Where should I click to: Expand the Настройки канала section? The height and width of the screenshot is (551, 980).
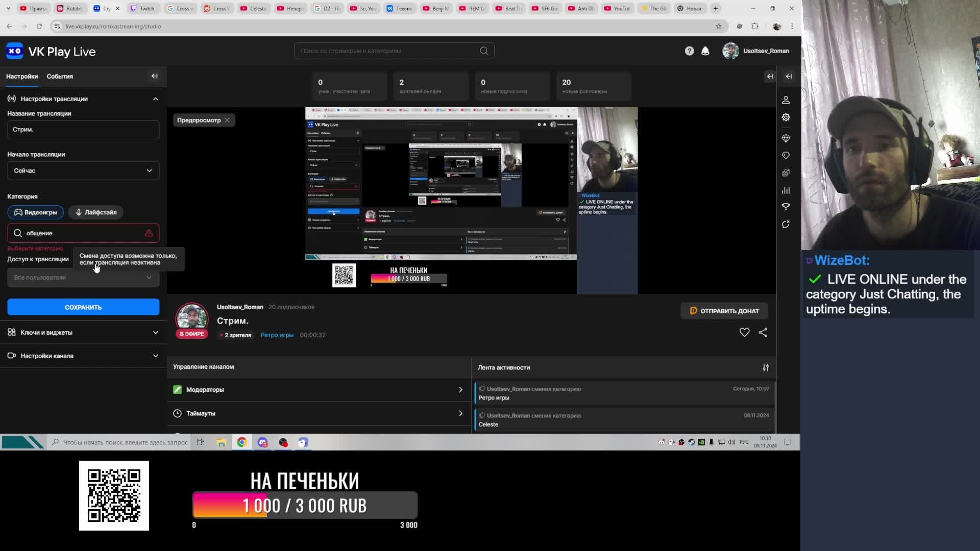pos(83,356)
